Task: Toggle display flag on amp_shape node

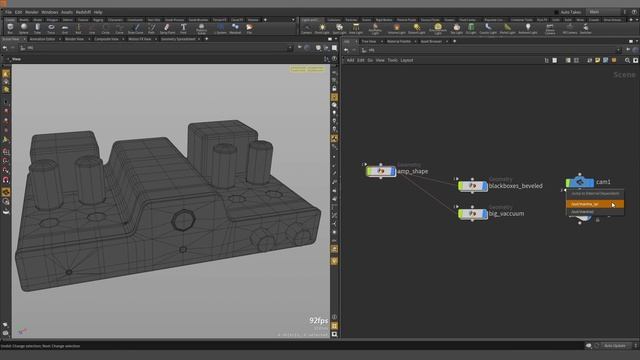Action: point(393,171)
